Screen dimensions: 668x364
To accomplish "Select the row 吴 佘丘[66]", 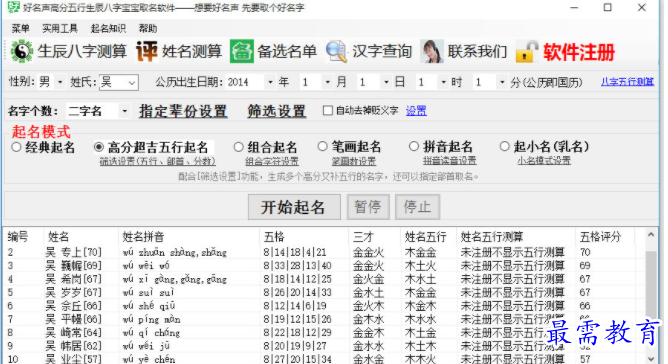I will [324, 306].
